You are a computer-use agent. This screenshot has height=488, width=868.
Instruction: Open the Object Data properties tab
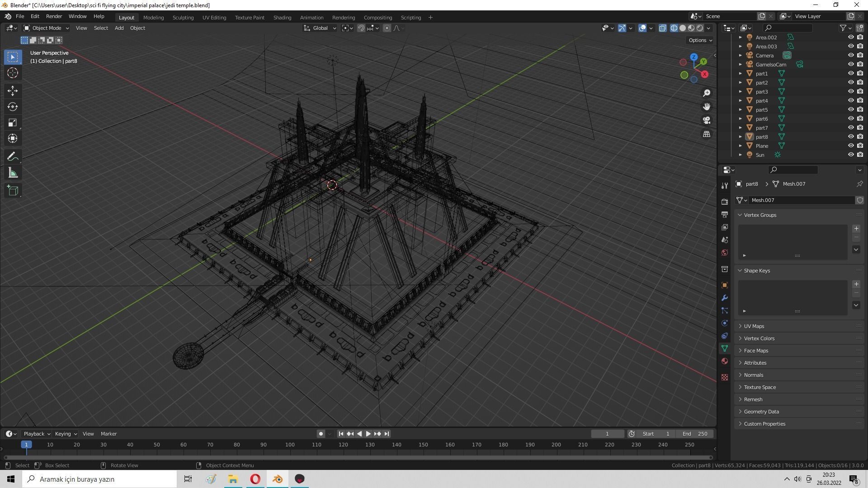pyautogui.click(x=725, y=348)
